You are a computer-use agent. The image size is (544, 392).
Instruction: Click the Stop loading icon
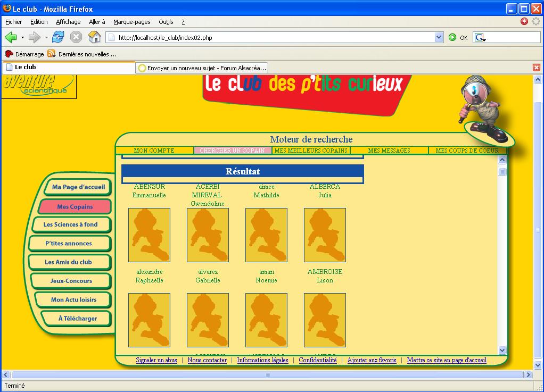click(x=76, y=37)
